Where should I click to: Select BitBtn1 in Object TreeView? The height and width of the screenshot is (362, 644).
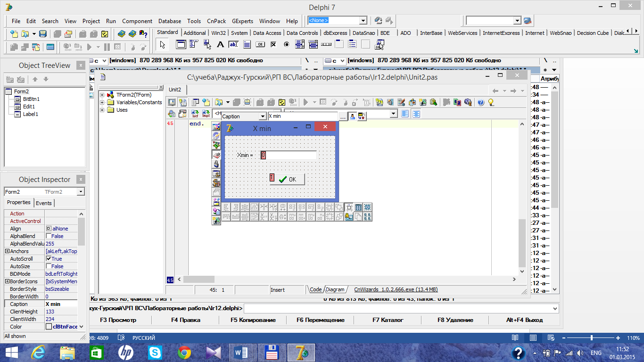coord(31,99)
